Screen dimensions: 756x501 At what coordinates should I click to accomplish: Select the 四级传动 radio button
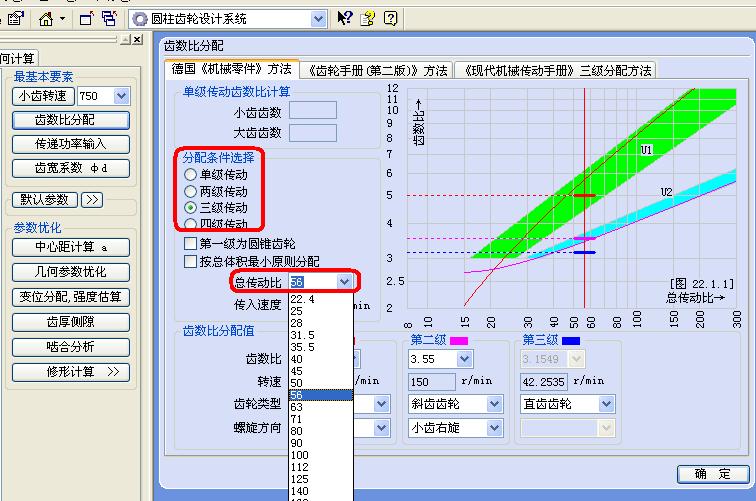tap(191, 223)
